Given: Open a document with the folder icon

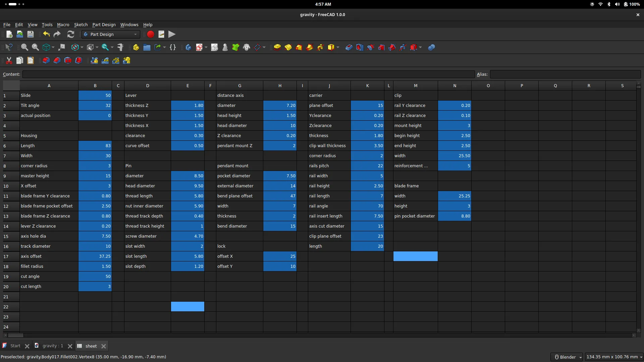Looking at the screenshot, I should pos(20,34).
